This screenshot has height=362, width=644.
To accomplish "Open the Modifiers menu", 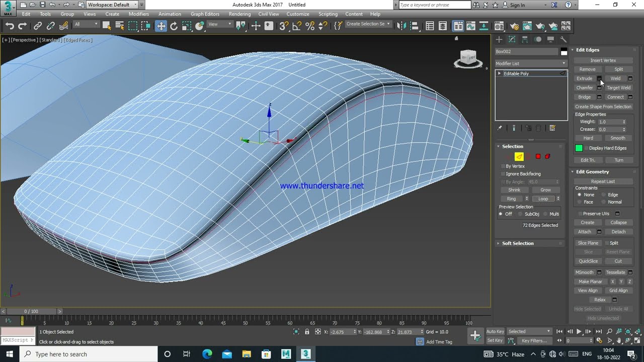I will click(x=139, y=14).
